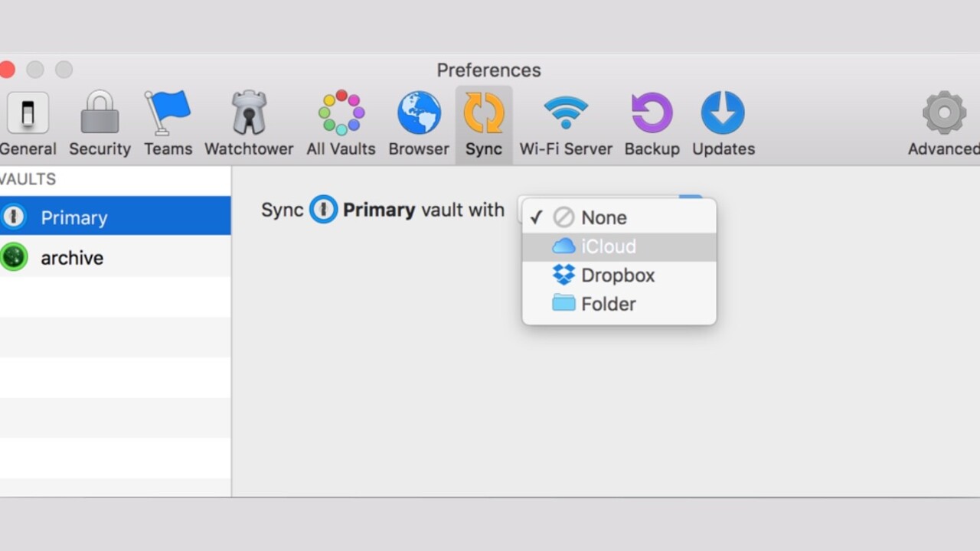Close the Preferences window

pos(7,70)
